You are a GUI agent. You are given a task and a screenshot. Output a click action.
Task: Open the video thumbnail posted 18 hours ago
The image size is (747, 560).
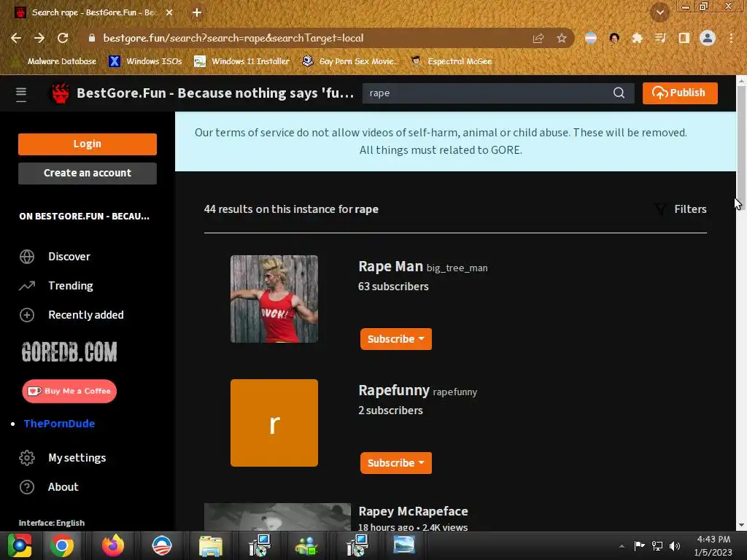[x=277, y=517]
